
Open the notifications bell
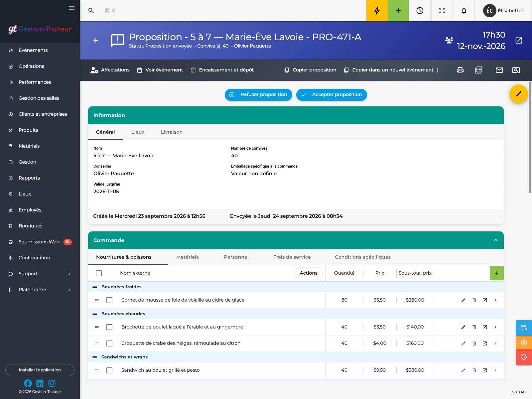[464, 11]
